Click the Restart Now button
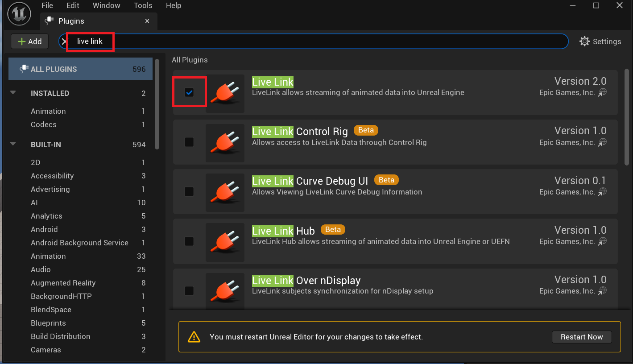 point(582,337)
